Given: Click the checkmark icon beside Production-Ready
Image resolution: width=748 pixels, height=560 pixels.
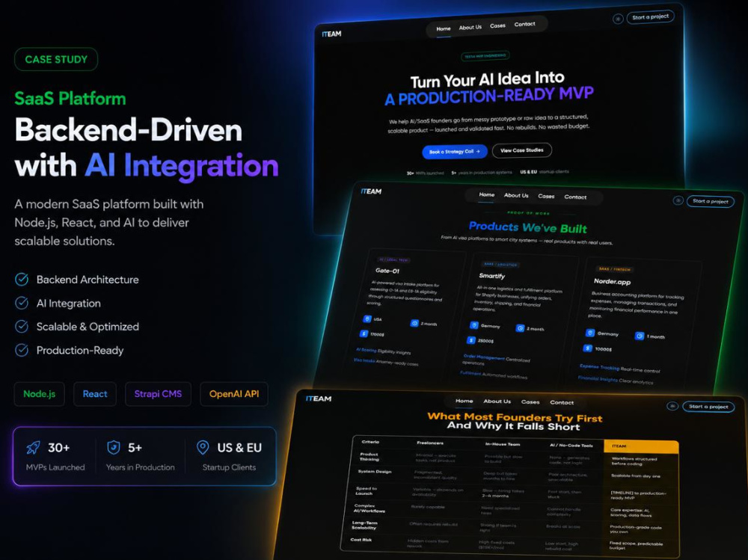Looking at the screenshot, I should pyautogui.click(x=22, y=350).
